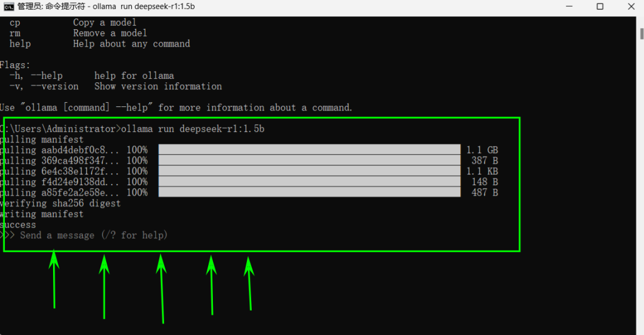Click 'verifying sha256 digest' line
This screenshot has width=644, height=335.
[x=60, y=204]
